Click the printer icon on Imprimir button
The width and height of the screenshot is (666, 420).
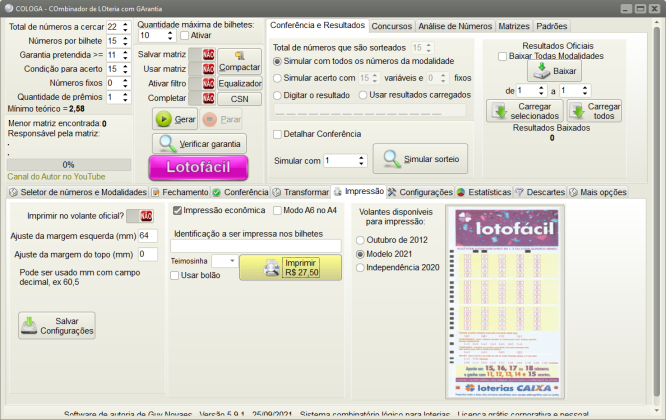click(272, 268)
